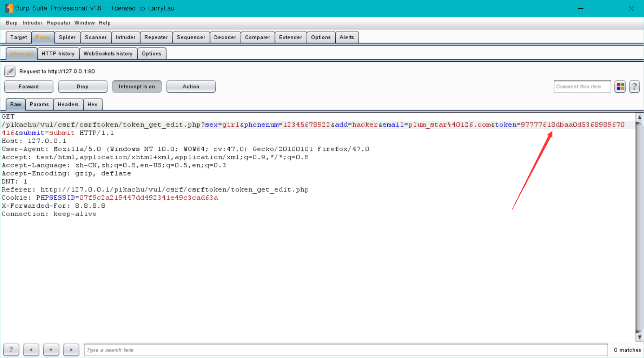This screenshot has width=644, height=358.
Task: Open the HTTP history sub-tab
Action: [58, 54]
